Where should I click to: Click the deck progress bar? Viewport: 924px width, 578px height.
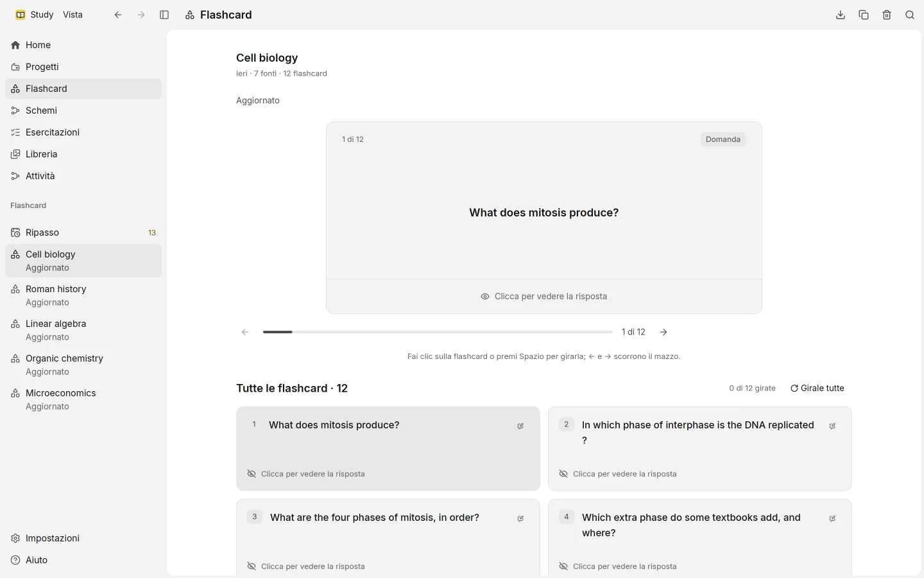pyautogui.click(x=438, y=332)
